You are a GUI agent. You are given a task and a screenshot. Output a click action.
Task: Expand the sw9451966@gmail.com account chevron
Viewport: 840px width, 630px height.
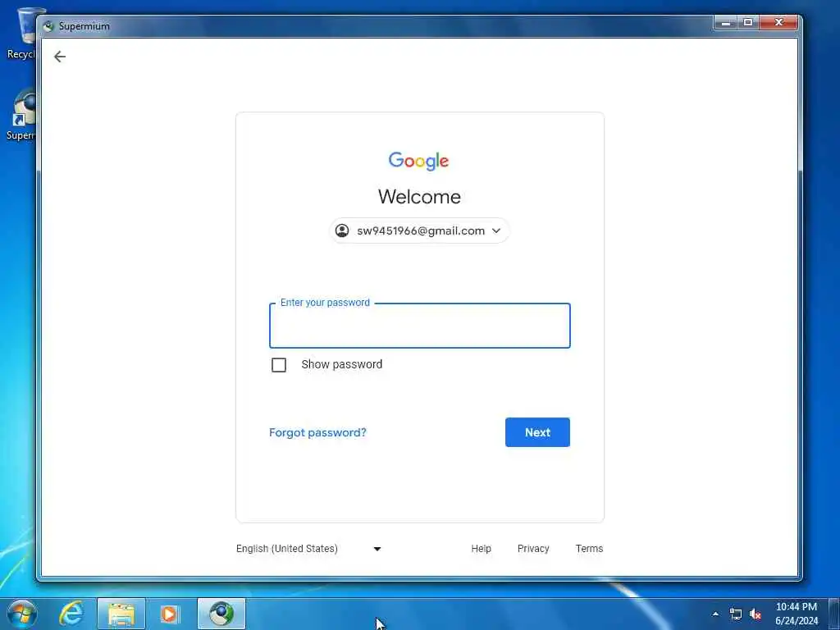pos(496,231)
